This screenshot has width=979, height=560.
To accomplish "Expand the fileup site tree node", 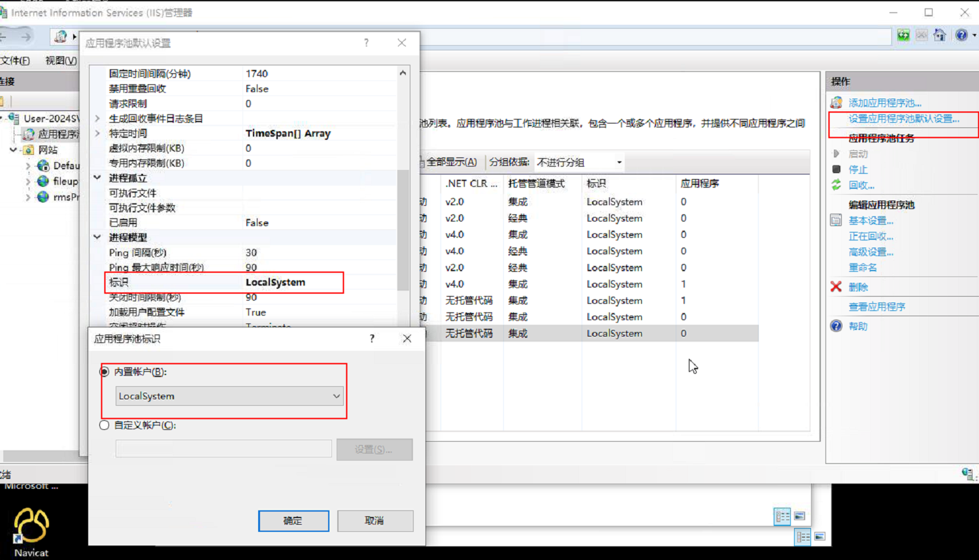I will (x=27, y=182).
